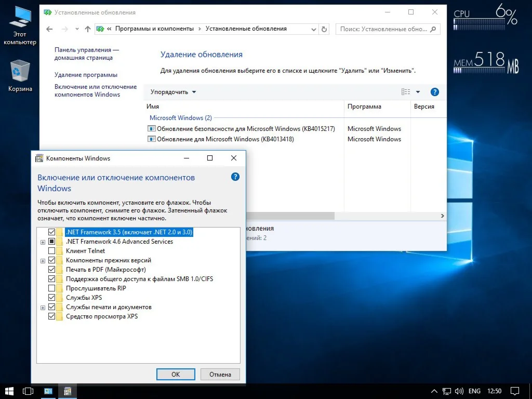Enable the Telnet Client checkbox

pos(51,251)
